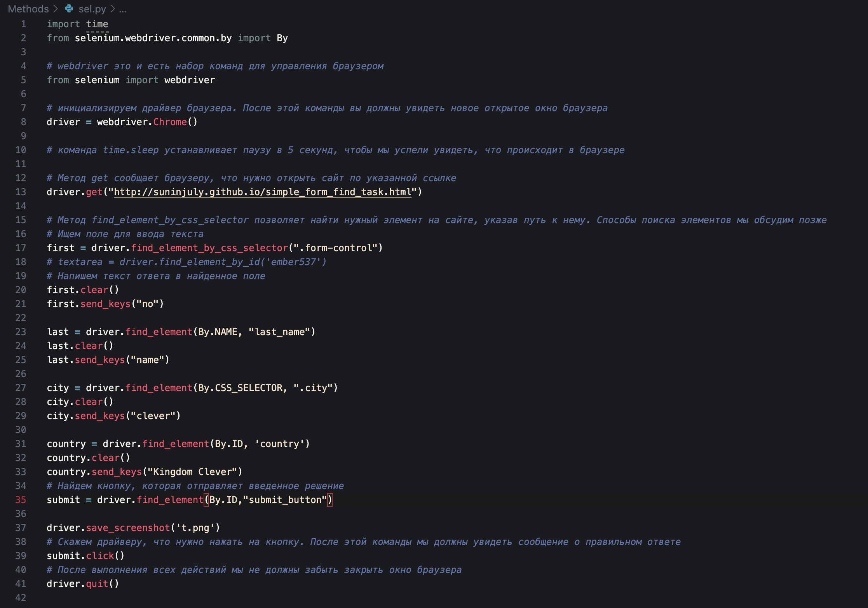868x608 pixels.
Task: Click the "last_name" string on line 23
Action: (x=279, y=332)
